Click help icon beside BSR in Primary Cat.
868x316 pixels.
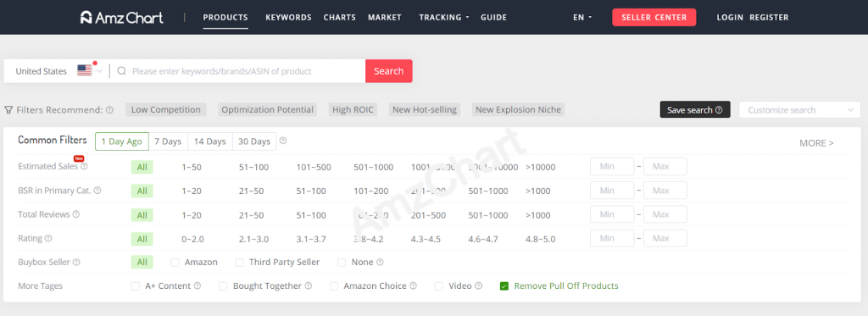97,191
